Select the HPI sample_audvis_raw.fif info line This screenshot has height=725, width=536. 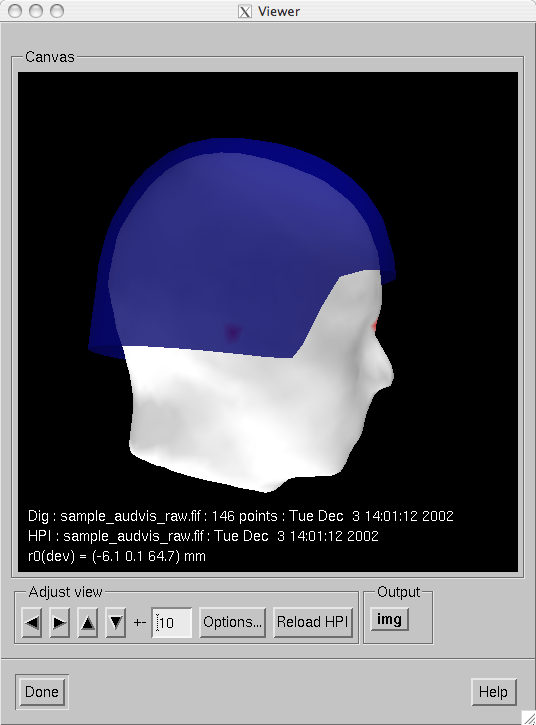[x=203, y=536]
